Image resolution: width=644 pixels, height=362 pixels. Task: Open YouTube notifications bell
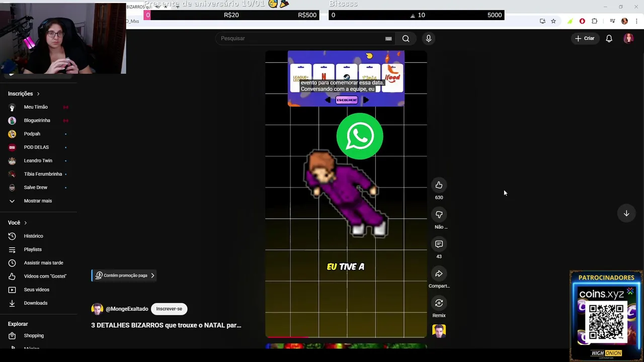pos(609,38)
